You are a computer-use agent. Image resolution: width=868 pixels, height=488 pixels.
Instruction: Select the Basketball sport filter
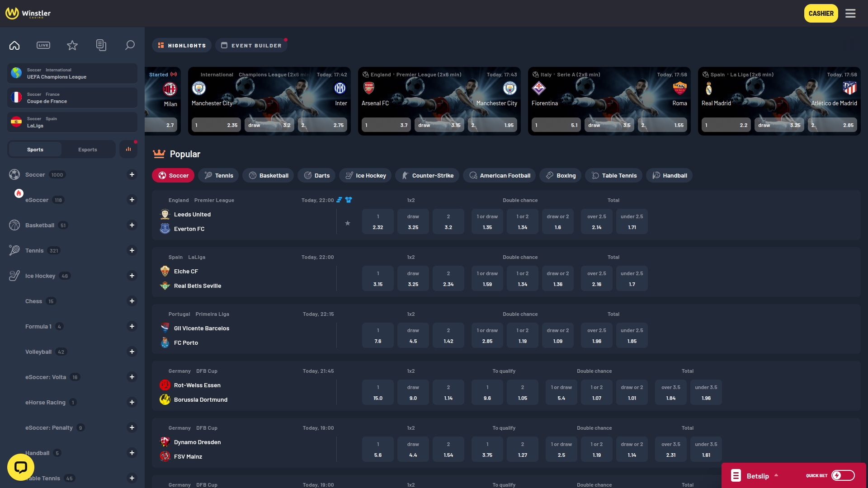pyautogui.click(x=268, y=175)
